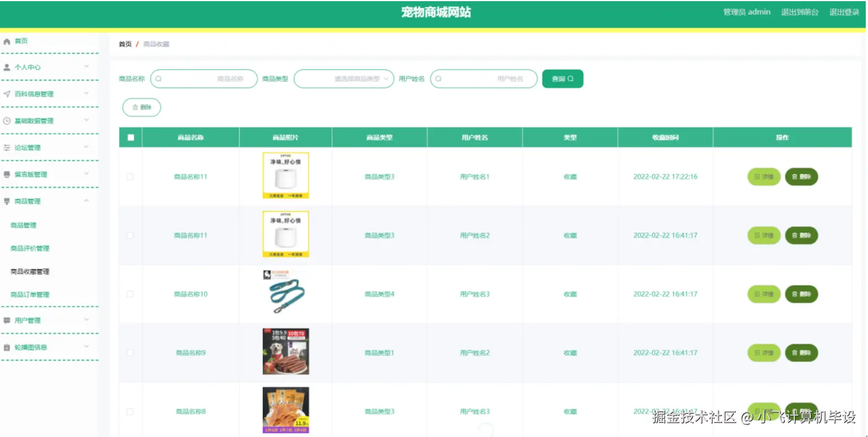Open the product image in 商品名称8 row
Viewport: 868px width, 437px height.
(x=286, y=410)
